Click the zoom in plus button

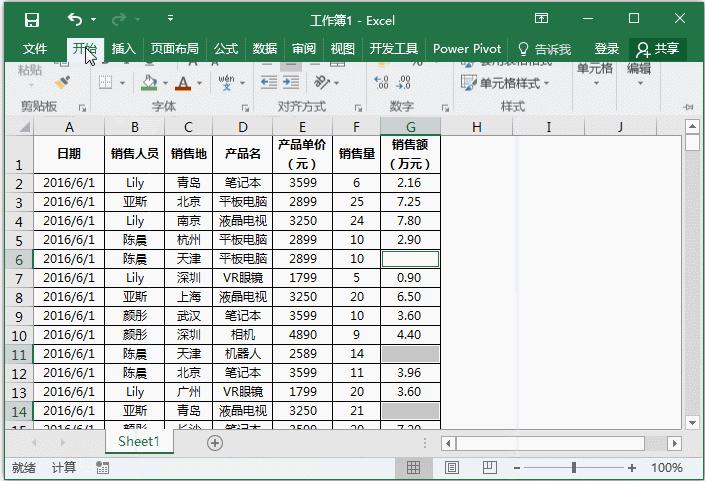[x=632, y=468]
